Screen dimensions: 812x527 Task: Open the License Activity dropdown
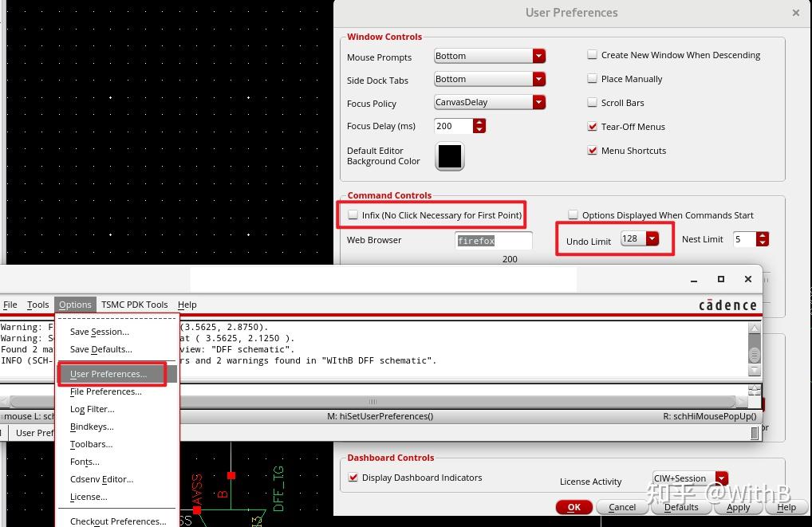click(721, 478)
